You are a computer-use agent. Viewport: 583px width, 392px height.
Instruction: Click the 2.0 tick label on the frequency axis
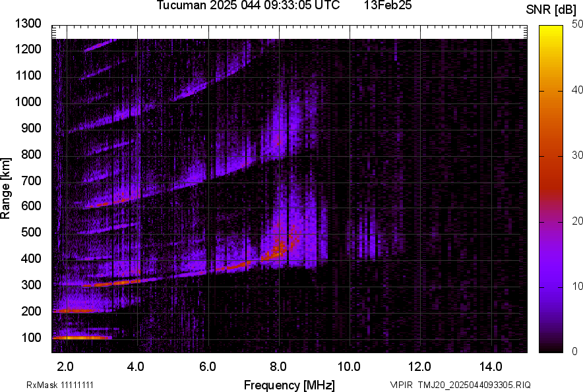(65, 366)
